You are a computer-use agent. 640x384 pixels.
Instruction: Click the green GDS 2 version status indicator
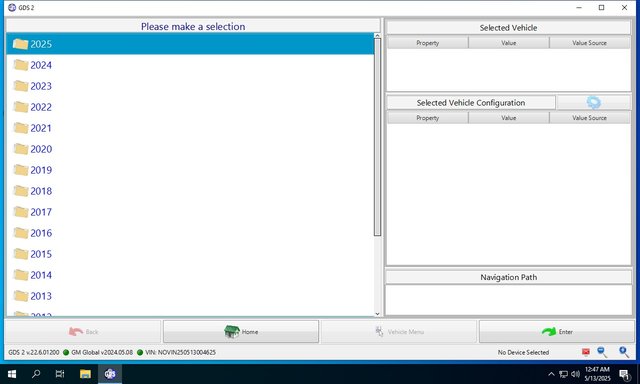pos(66,352)
